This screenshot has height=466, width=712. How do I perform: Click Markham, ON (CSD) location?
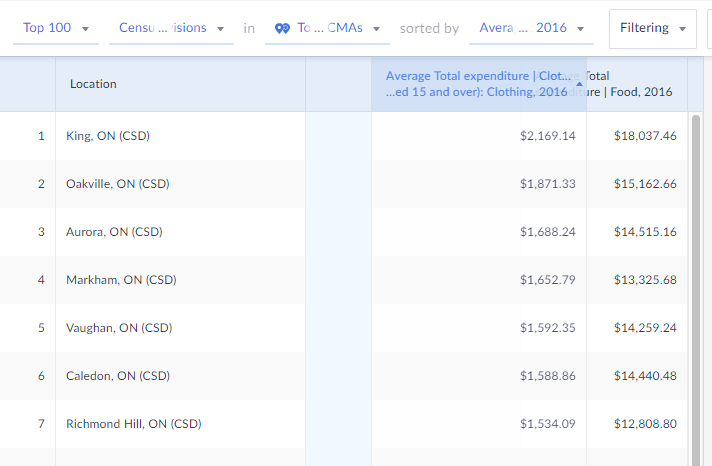tap(119, 280)
